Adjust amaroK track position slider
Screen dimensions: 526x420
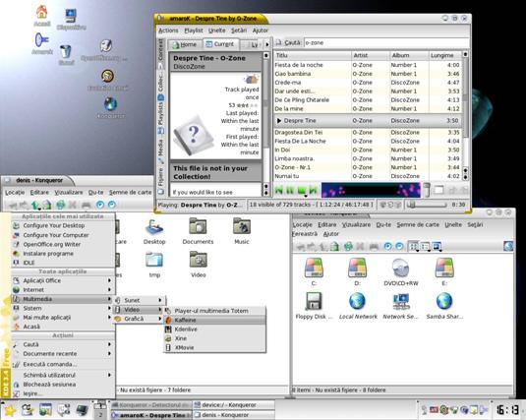[427, 205]
